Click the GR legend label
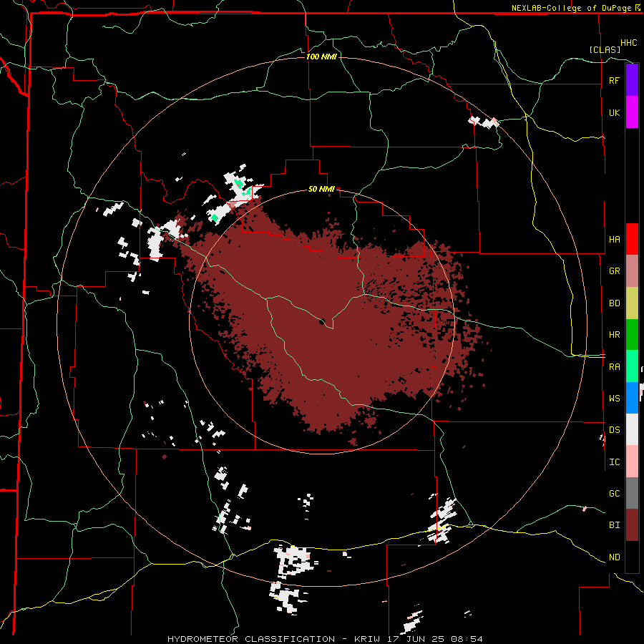Screen dimensions: 644x644 click(x=614, y=271)
